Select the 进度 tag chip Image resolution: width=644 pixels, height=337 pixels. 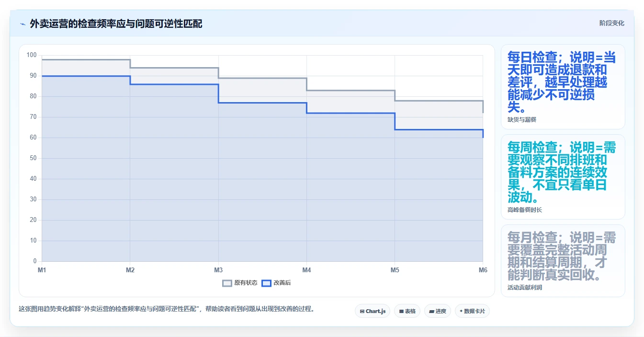pyautogui.click(x=438, y=311)
